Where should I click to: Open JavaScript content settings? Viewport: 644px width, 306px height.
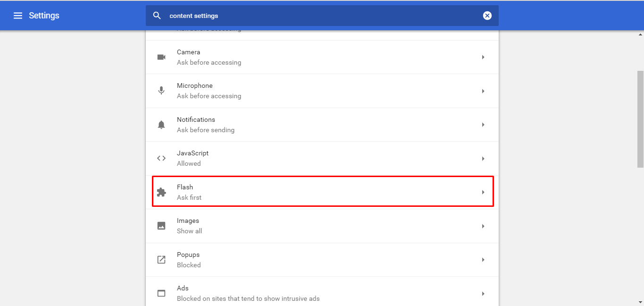[321, 158]
